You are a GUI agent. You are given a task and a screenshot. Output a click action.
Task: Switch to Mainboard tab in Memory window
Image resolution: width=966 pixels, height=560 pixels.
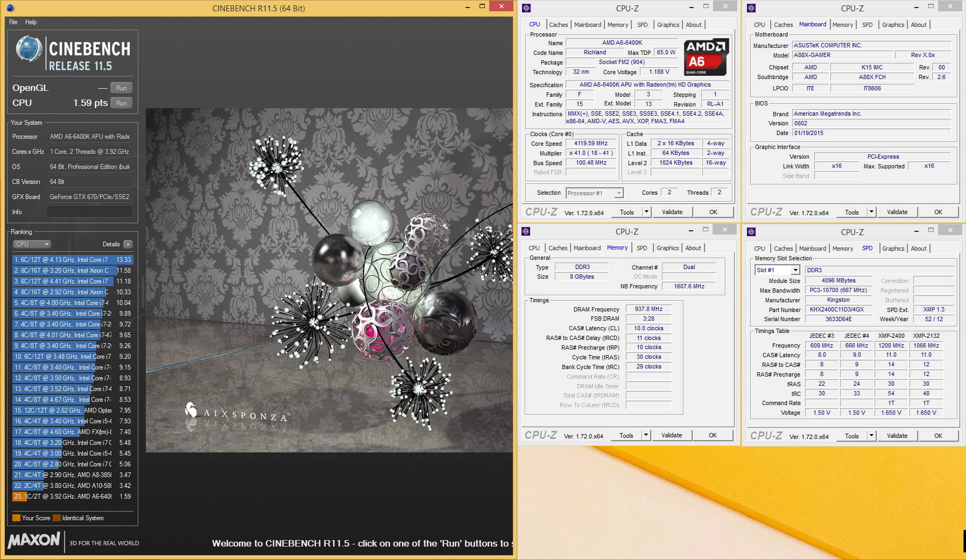click(587, 248)
